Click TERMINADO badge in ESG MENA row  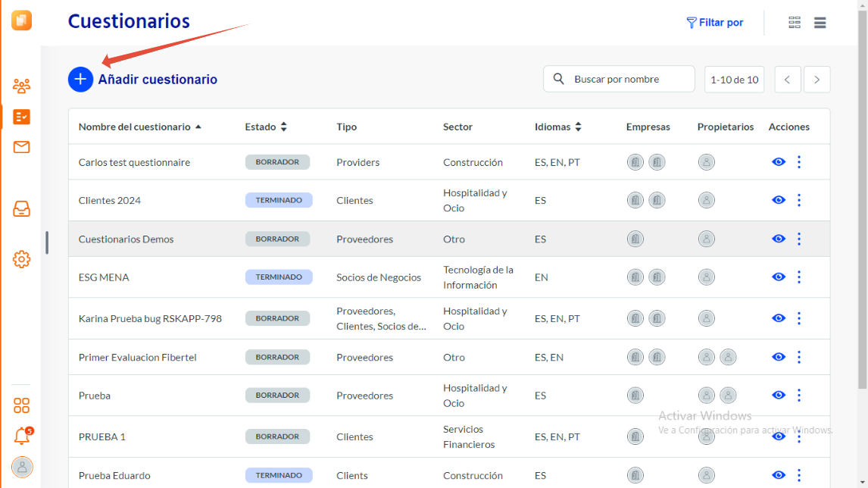(279, 277)
